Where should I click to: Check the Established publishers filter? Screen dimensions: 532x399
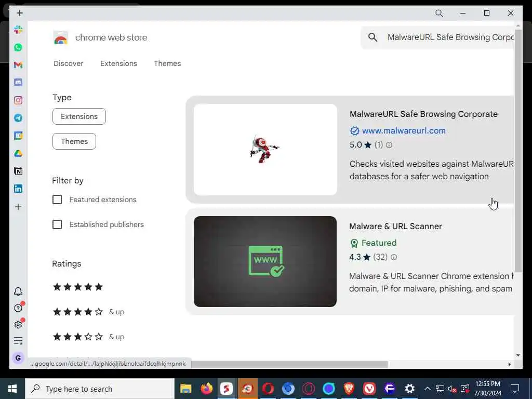coord(57,224)
